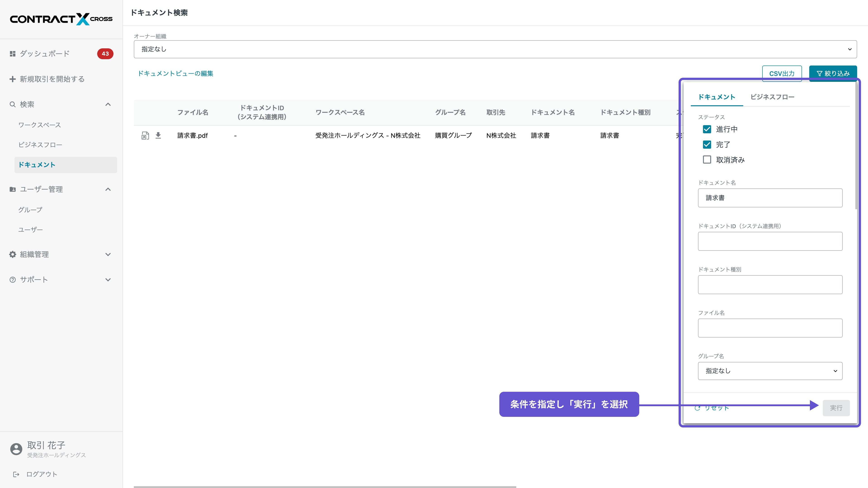The image size is (868, 488).
Task: Click the CONTRACT X CROSS logo
Action: click(x=61, y=19)
